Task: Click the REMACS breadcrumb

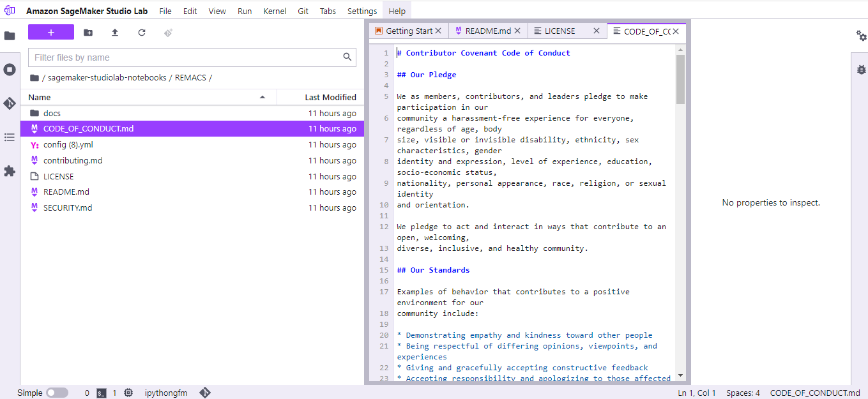Action: pyautogui.click(x=190, y=78)
